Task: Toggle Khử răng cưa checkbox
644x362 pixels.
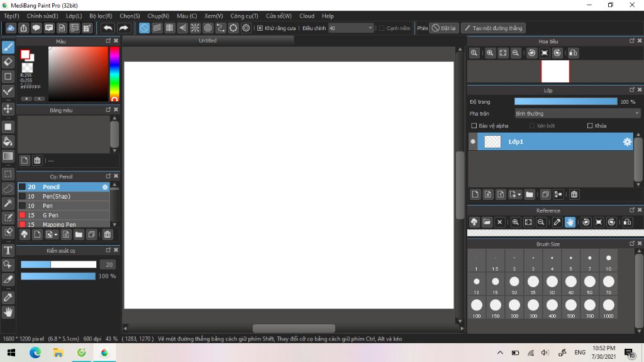Action: pos(260,28)
